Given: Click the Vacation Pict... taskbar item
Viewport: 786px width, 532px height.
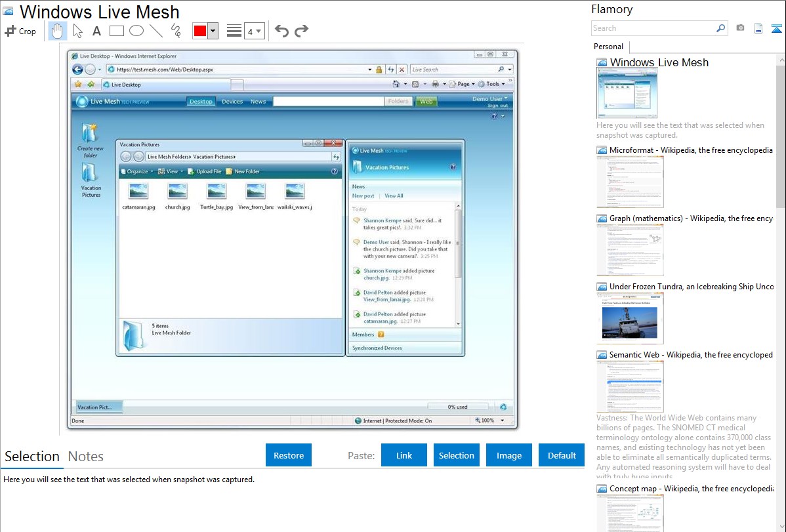Looking at the screenshot, I should 99,407.
